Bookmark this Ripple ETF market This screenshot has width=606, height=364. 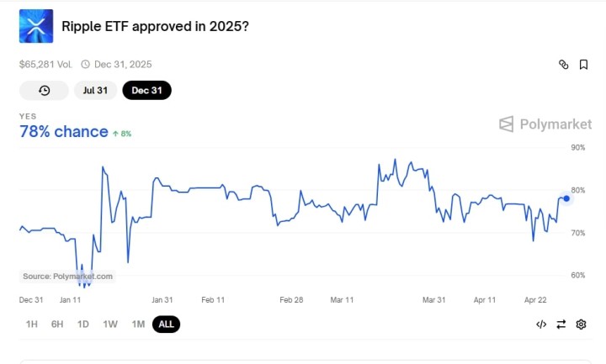(583, 65)
